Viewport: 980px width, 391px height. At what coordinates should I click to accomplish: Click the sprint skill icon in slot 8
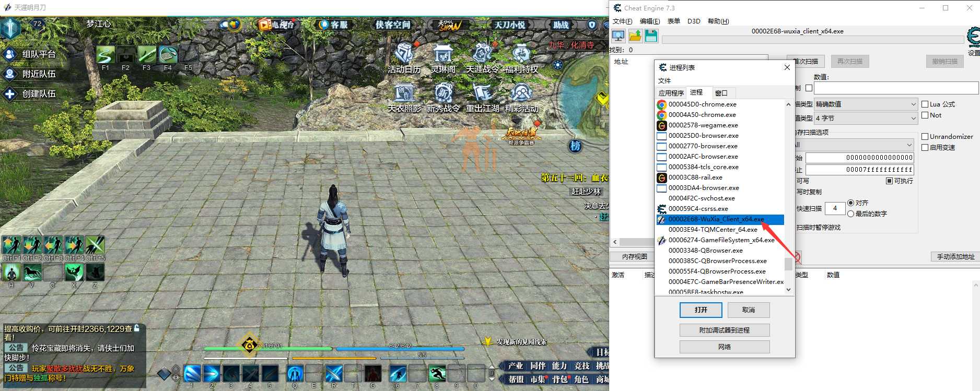437,373
